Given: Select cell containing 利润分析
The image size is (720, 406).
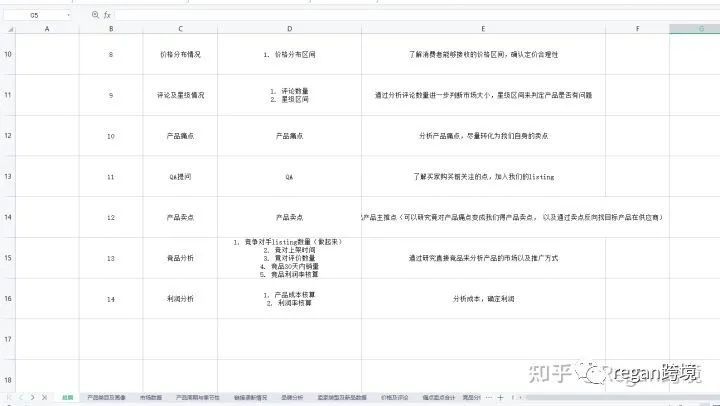Looking at the screenshot, I should click(180, 299).
